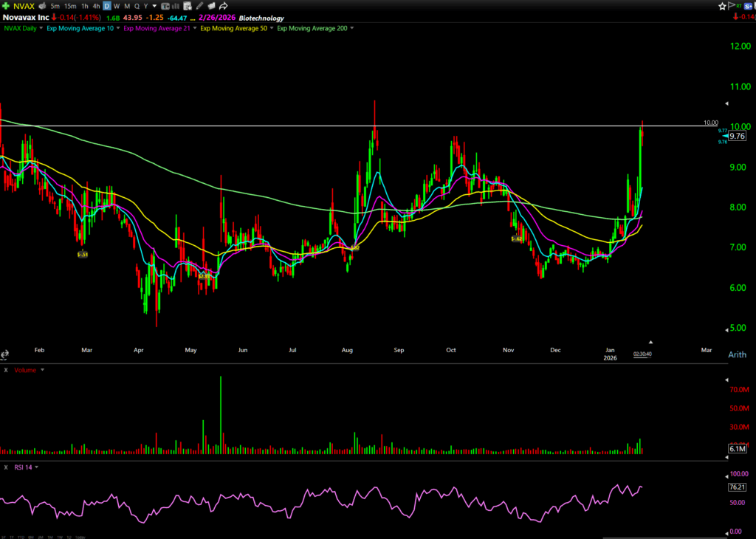
Task: Star NVAX as a favorite
Action: click(724, 6)
